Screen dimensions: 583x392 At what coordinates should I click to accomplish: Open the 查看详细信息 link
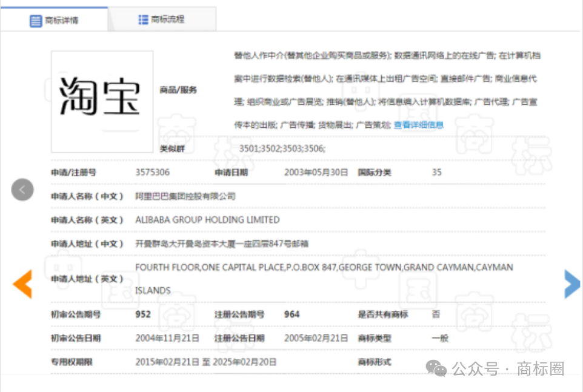[419, 125]
